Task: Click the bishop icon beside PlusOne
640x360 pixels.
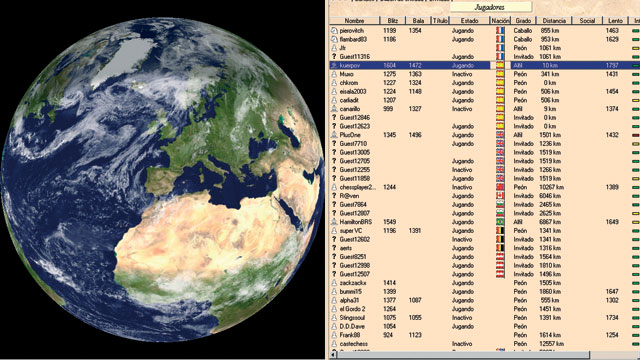Action: click(x=334, y=135)
